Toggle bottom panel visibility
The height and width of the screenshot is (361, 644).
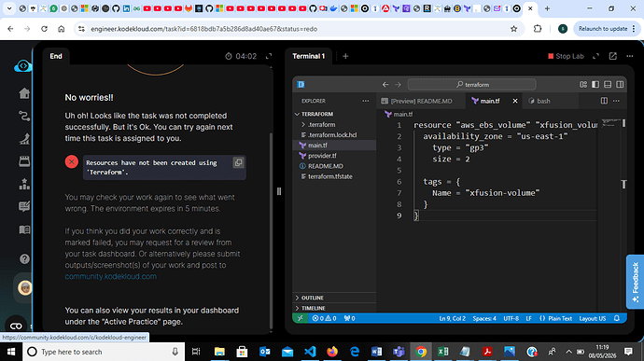tap(608, 85)
